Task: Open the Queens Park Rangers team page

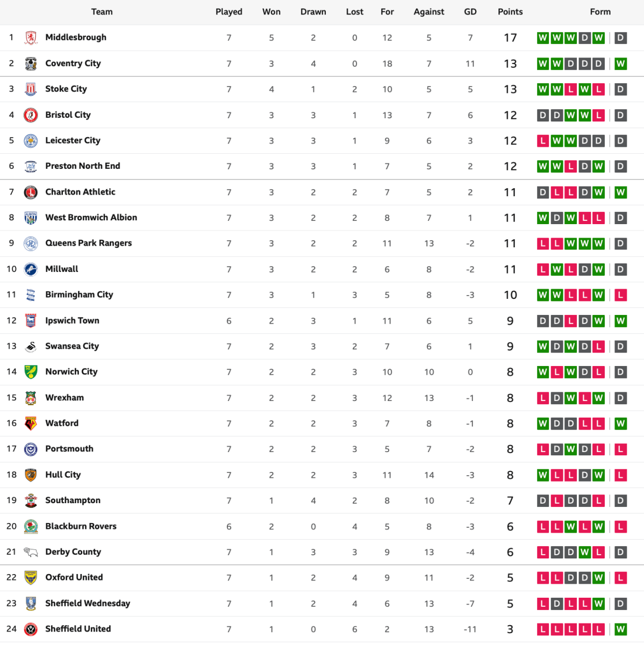Action: coord(89,243)
